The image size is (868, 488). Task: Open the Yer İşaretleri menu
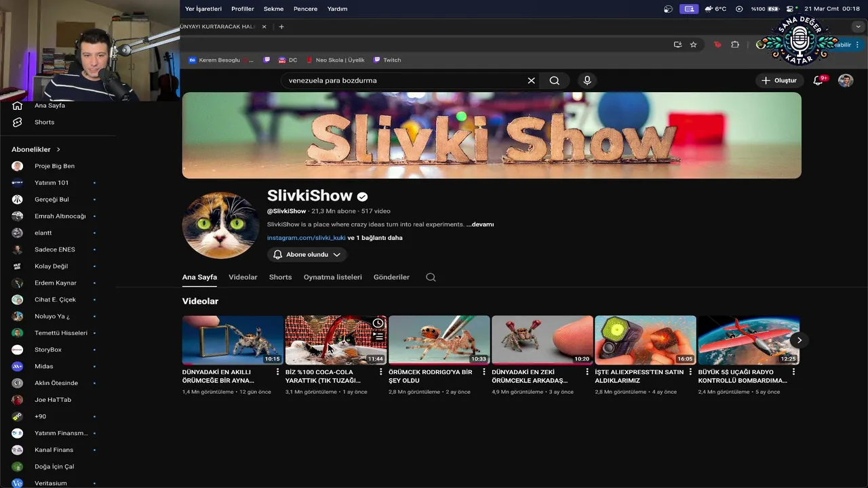coord(203,9)
